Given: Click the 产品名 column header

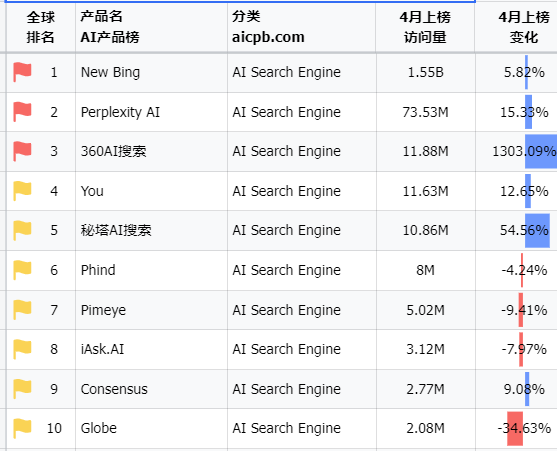Looking at the screenshot, I should point(151,27).
